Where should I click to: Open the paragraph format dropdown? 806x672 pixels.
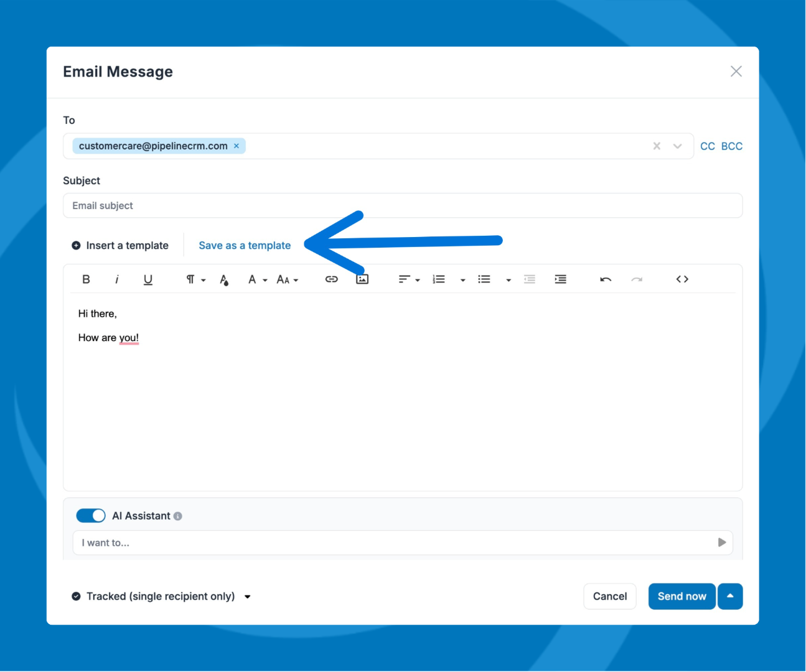coord(195,279)
